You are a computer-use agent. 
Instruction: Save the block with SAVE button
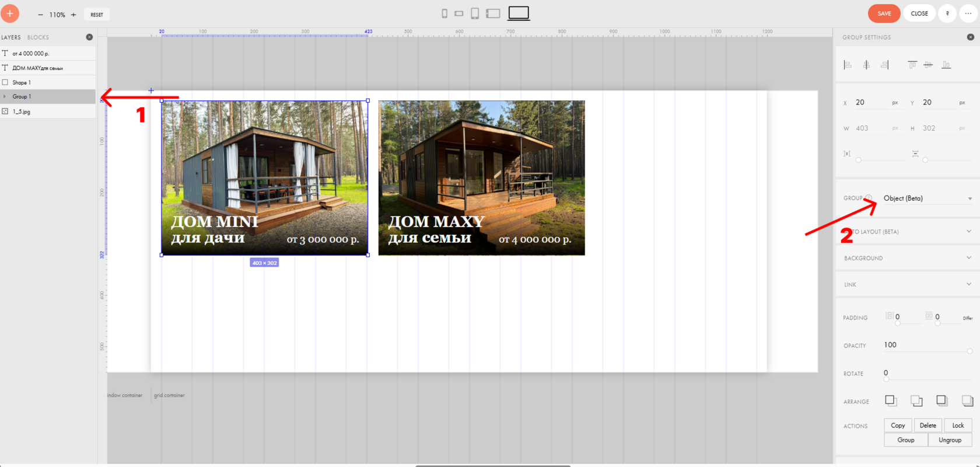tap(884, 13)
